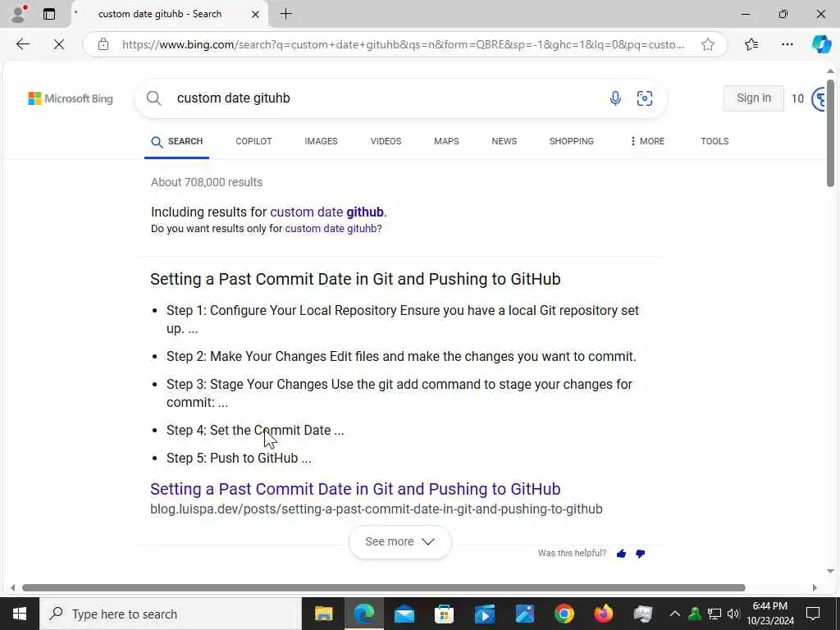This screenshot has height=630, width=840.
Task: Open the notification center
Action: [x=813, y=614]
